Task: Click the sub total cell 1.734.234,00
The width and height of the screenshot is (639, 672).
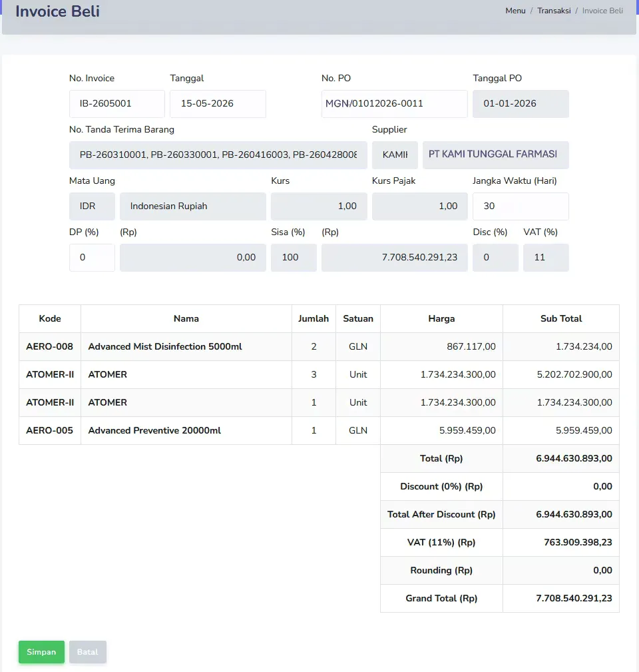Action: click(x=561, y=346)
